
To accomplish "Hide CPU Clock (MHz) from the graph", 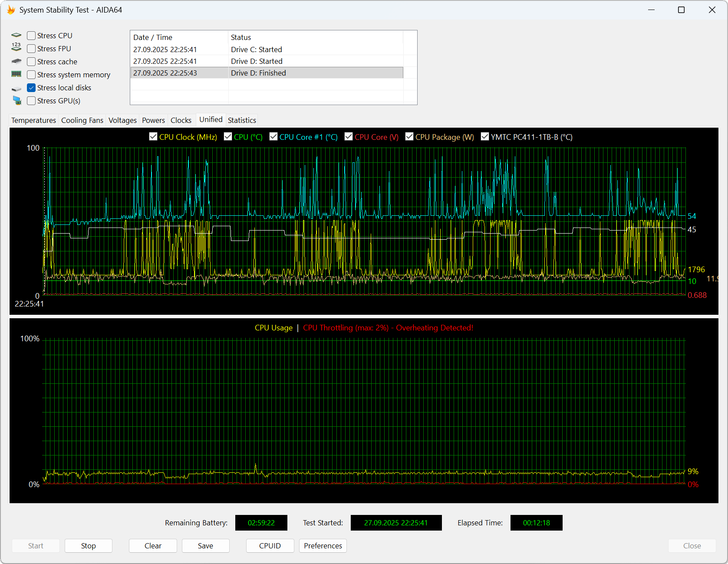I will (x=153, y=137).
